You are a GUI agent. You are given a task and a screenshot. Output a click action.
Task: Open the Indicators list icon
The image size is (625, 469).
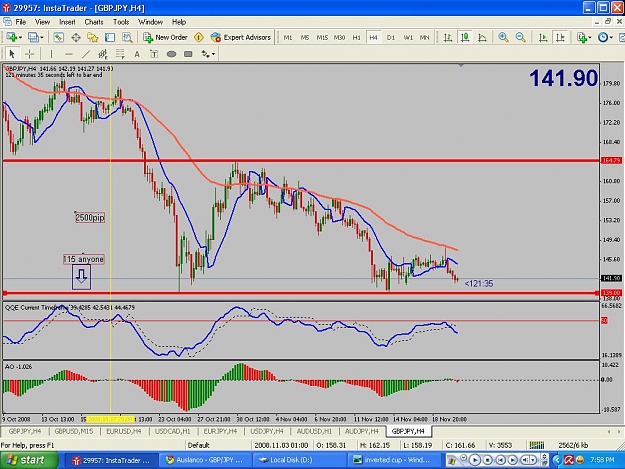(x=582, y=37)
